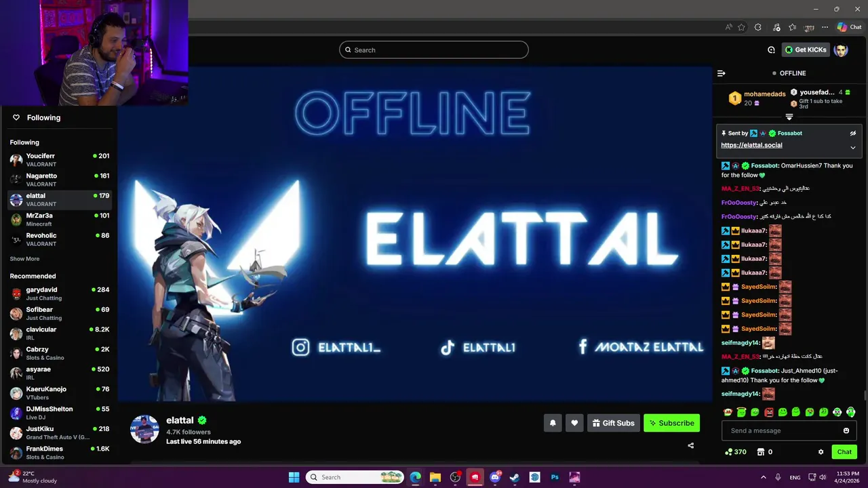This screenshot has height=488, width=868.
Task: Open Sofibear Just Chatting channel
Action: click(60, 313)
